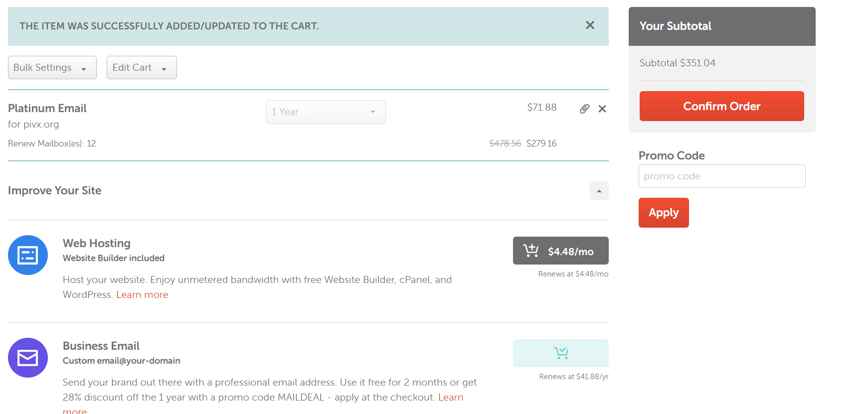Image resolution: width=868 pixels, height=414 pixels.
Task: Expand the Edit Cart menu
Action: coord(141,68)
